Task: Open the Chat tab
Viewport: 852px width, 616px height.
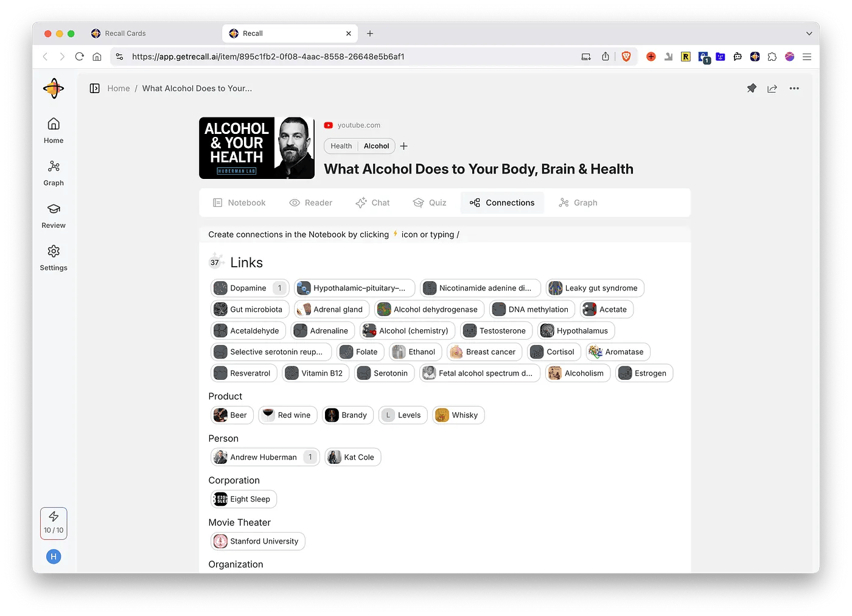Action: click(x=372, y=203)
